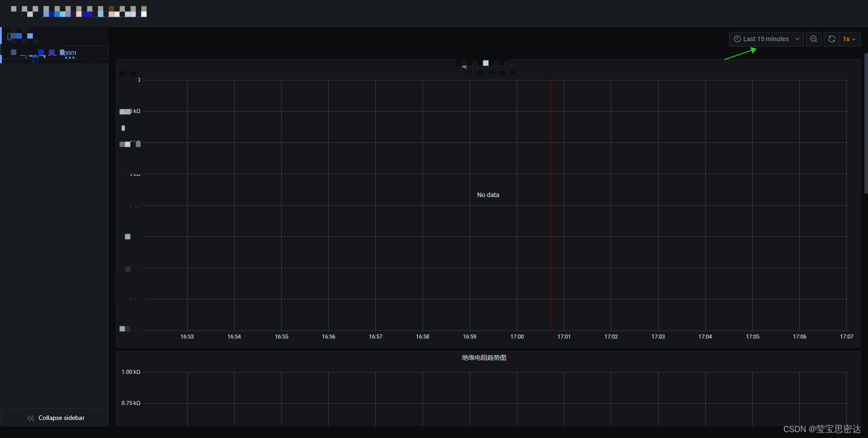Click the zoom-out time range magnifier icon
This screenshot has height=438, width=868.
pyautogui.click(x=814, y=39)
